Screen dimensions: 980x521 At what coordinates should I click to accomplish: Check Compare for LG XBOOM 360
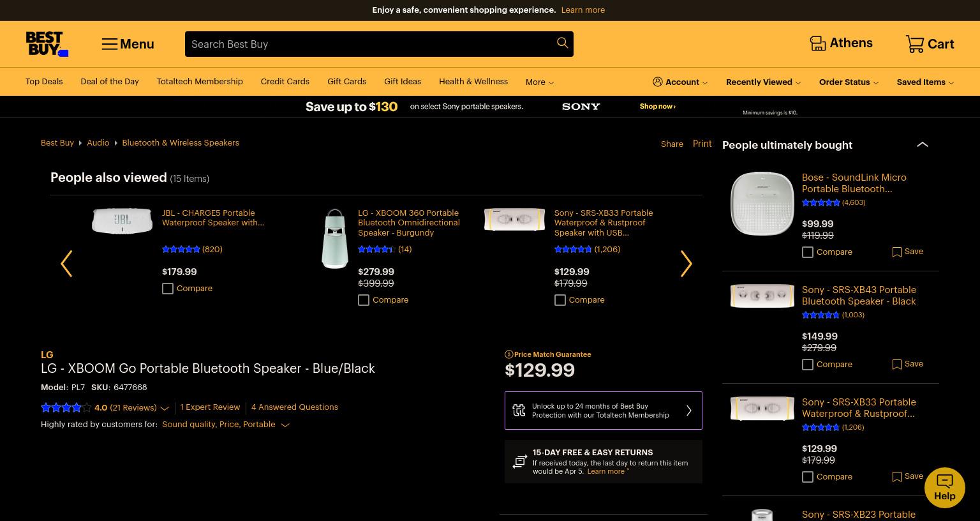click(364, 300)
